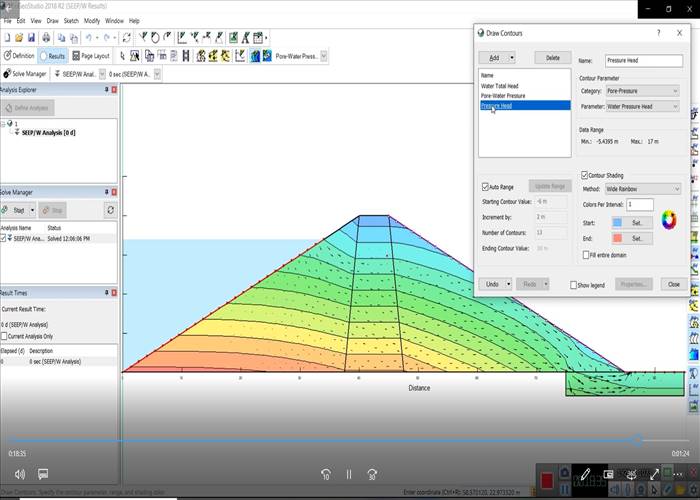
Task: Click the color wheel icon in Contour Shading
Action: (669, 219)
